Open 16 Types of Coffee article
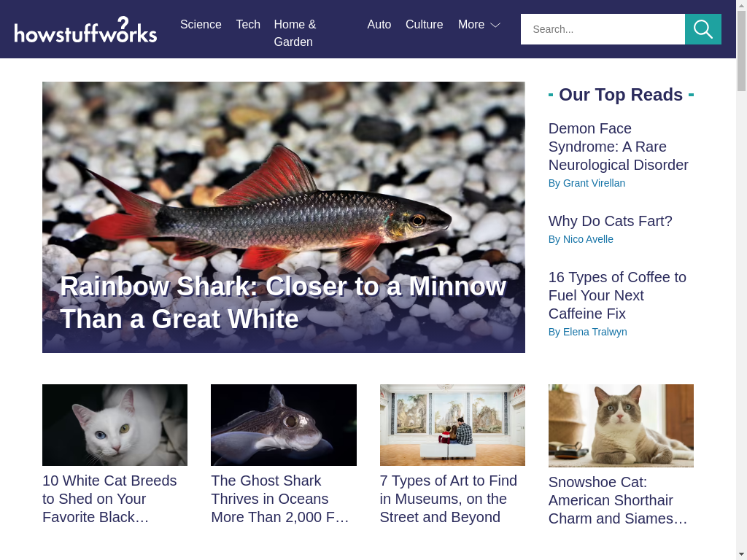 pyautogui.click(x=617, y=295)
